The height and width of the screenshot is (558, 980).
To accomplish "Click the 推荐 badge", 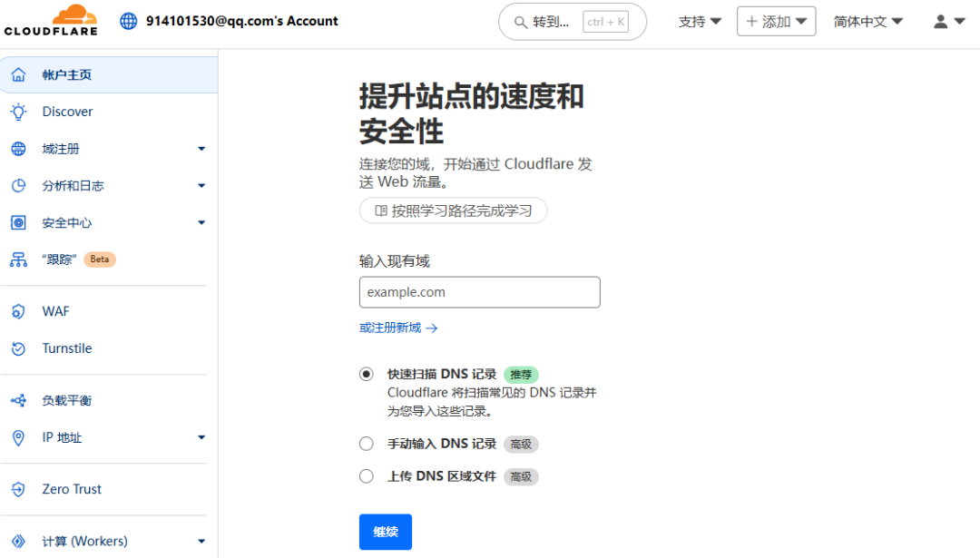I will coord(521,375).
